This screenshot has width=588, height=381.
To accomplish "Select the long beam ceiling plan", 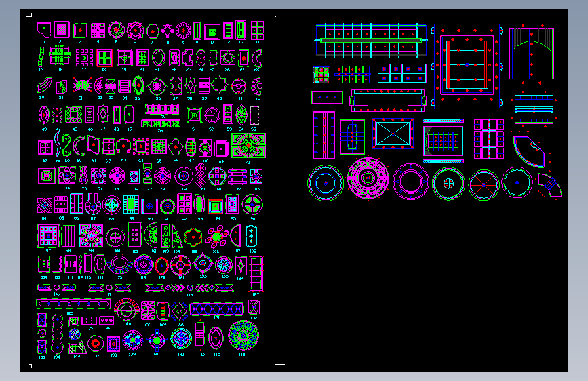I will (x=371, y=40).
